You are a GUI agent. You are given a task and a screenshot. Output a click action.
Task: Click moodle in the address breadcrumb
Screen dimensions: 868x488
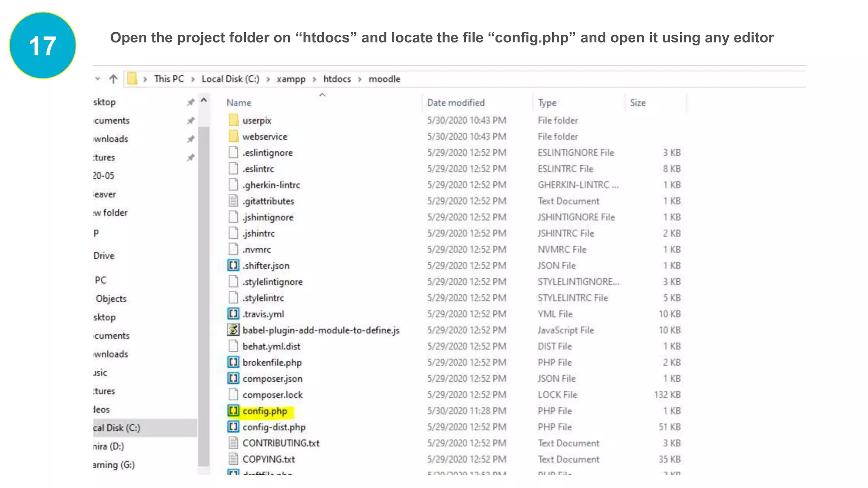(x=384, y=79)
